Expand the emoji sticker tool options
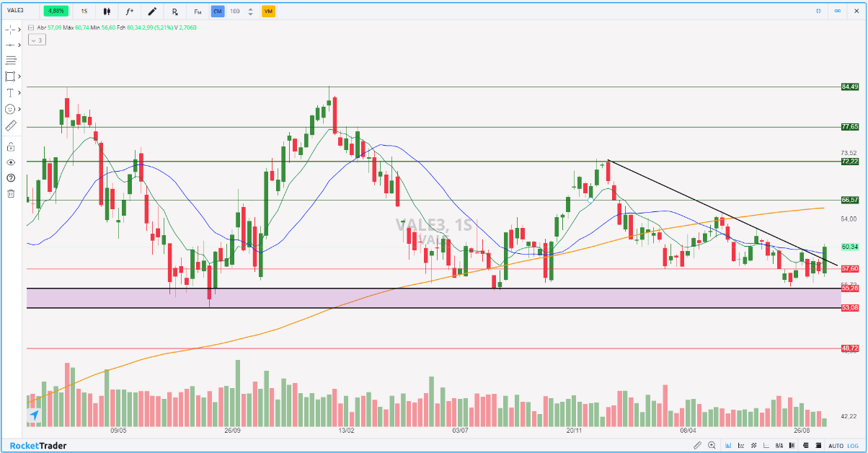This screenshot has height=453, width=868. coord(19,109)
